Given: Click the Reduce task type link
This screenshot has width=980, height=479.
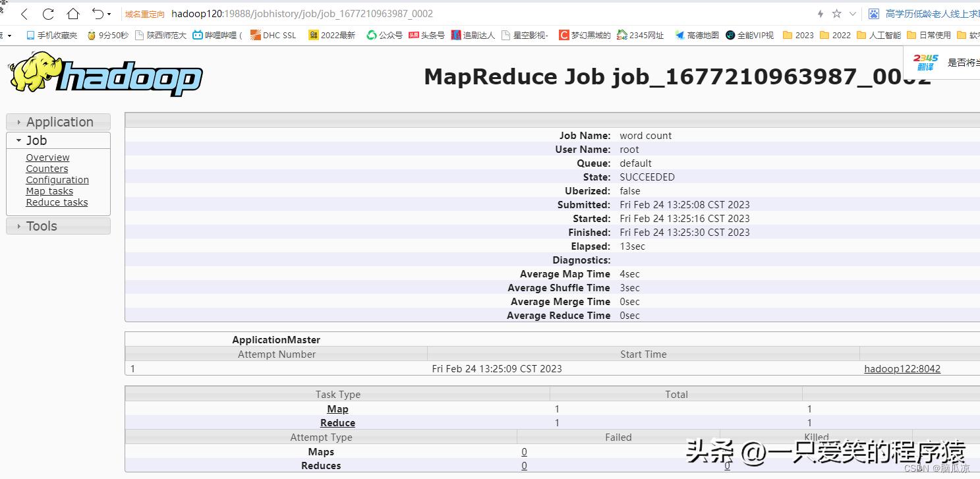Looking at the screenshot, I should (x=337, y=423).
